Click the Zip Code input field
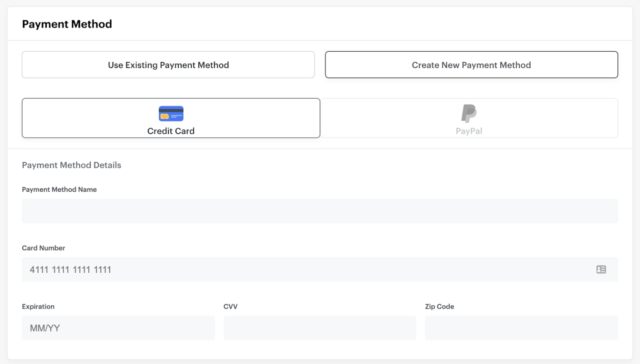The image size is (640, 364). (x=521, y=328)
